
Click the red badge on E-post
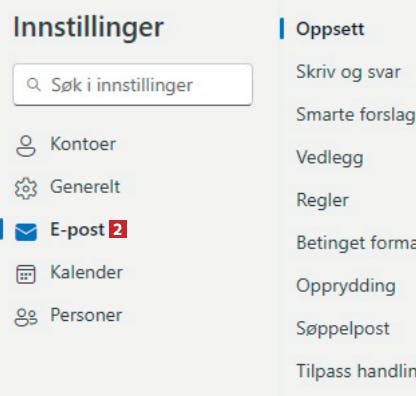(x=118, y=229)
